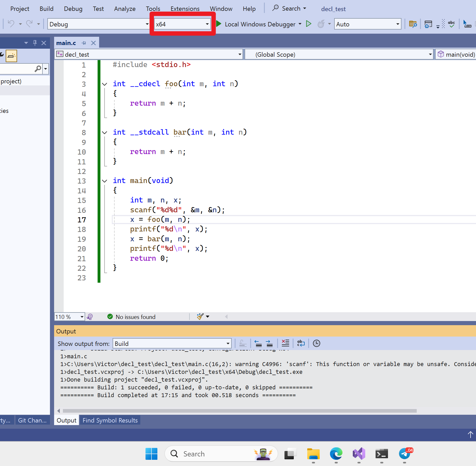
Task: Open Visual Studio from the Windows taskbar
Action: coord(359,454)
